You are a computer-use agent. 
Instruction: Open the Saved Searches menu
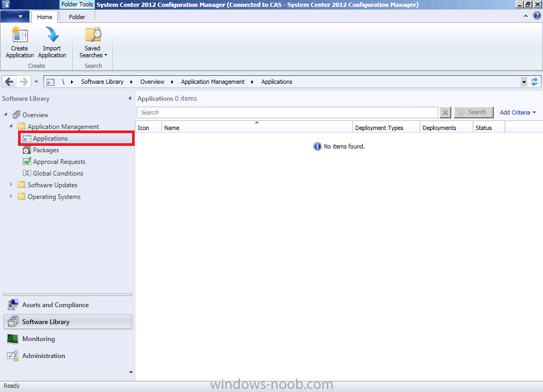[x=93, y=42]
